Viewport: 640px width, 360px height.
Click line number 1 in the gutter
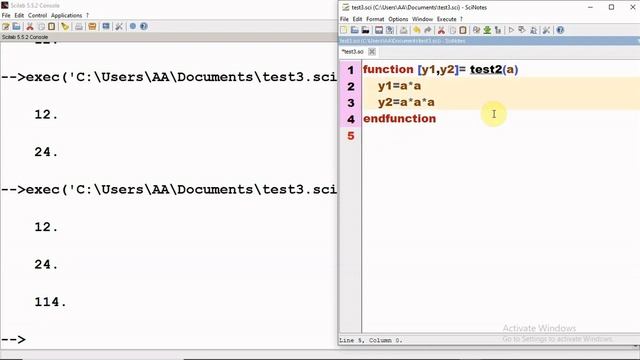(x=351, y=70)
